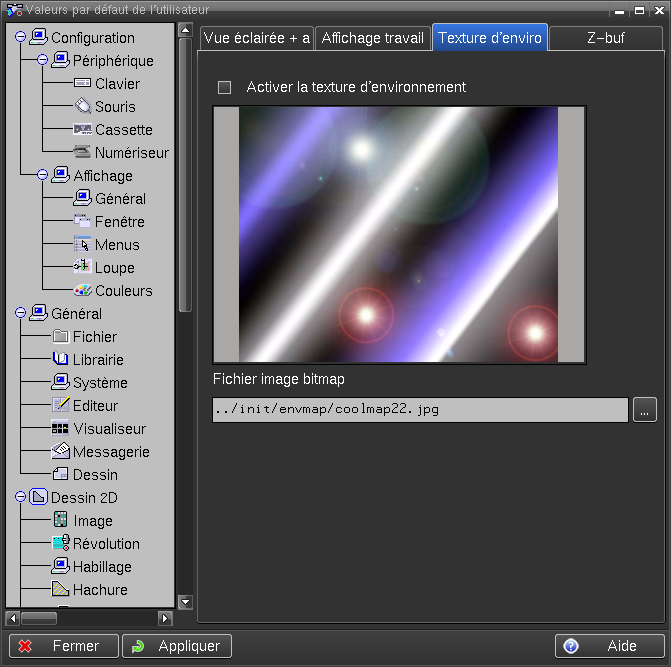Select the Couleurs palette icon
This screenshot has width=671, height=667.
83,290
